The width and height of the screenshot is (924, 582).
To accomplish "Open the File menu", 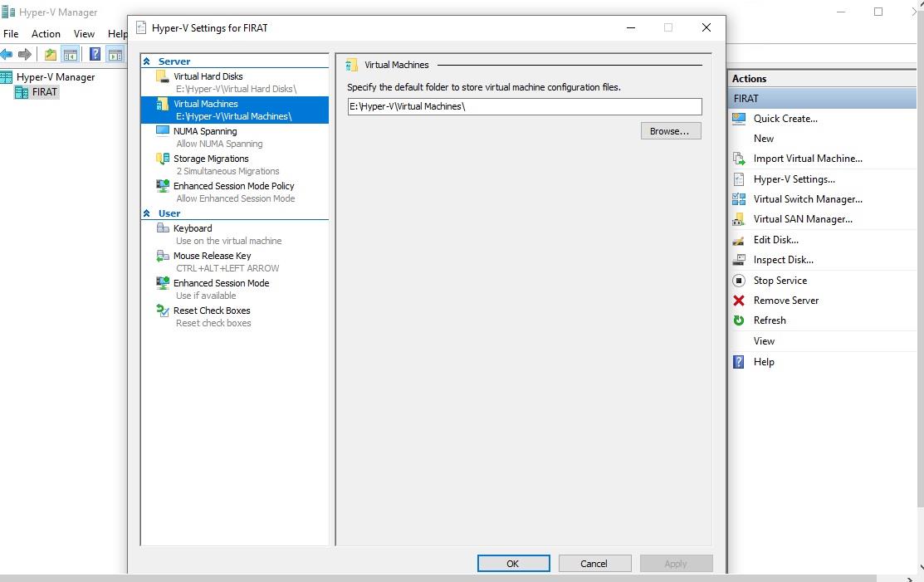I will point(11,33).
